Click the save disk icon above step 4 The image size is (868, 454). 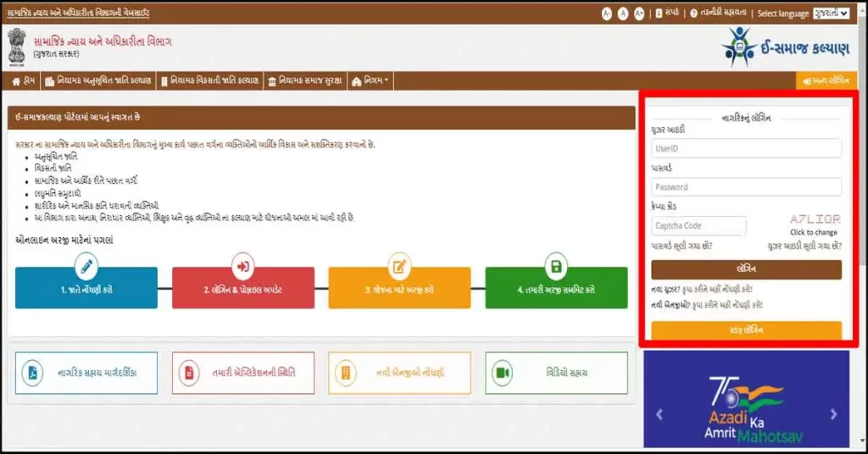click(x=556, y=267)
